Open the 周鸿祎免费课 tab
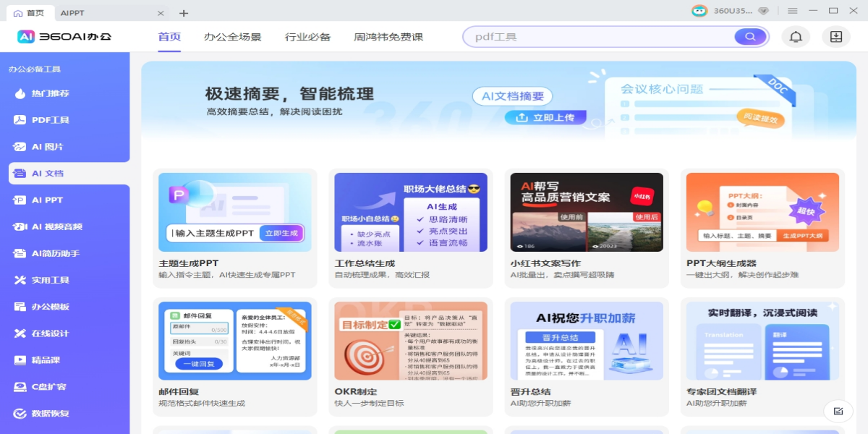 [388, 37]
